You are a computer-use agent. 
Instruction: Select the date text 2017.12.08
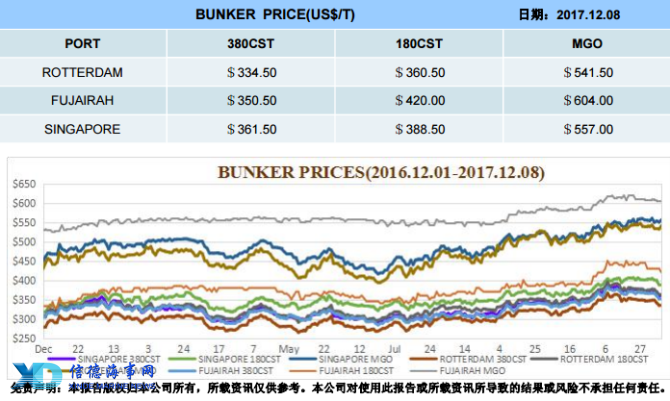[x=588, y=15]
